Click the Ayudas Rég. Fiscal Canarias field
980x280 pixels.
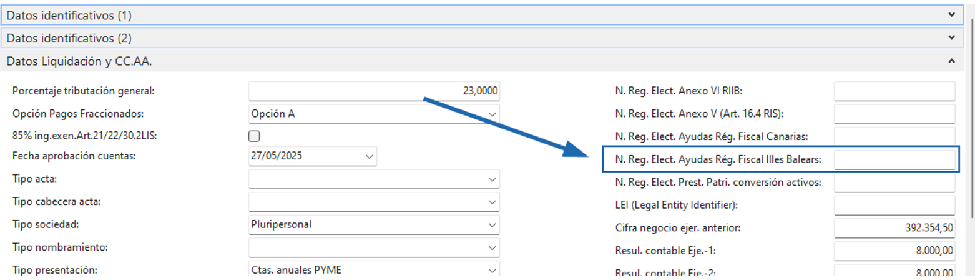click(x=894, y=136)
